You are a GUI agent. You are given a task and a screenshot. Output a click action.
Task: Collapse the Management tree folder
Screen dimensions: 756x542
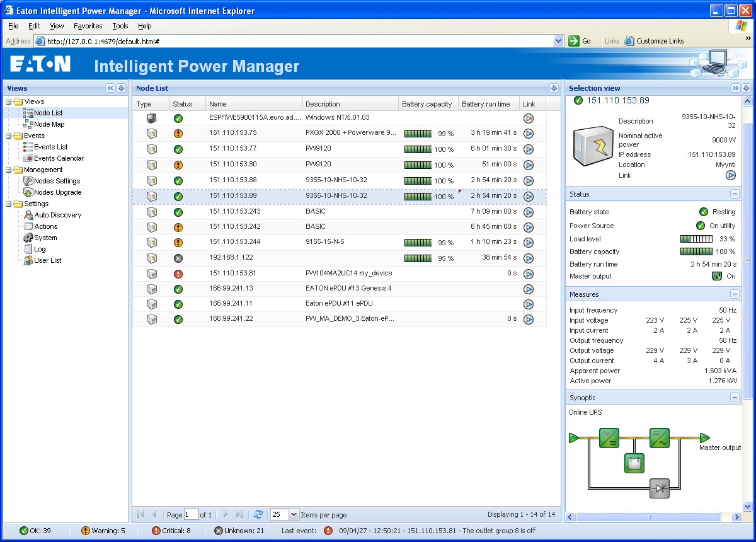pyautogui.click(x=9, y=170)
